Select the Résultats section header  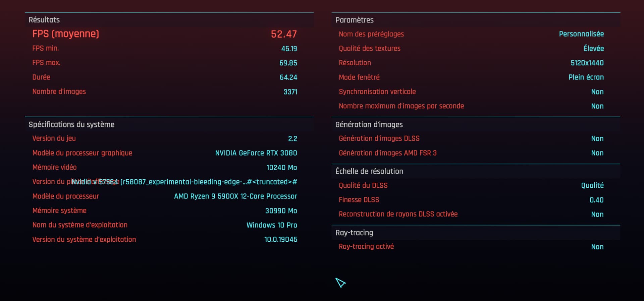click(44, 20)
